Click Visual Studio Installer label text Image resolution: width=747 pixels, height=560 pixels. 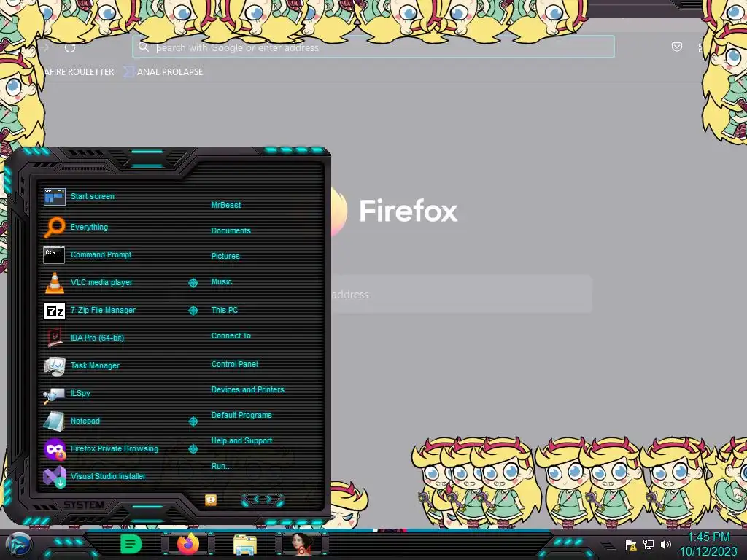108,476
